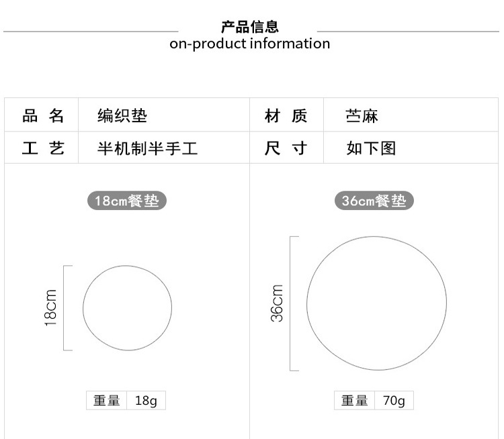This screenshot has width=504, height=439.
Task: Click the 重量 label beside 70g
Action: point(354,401)
